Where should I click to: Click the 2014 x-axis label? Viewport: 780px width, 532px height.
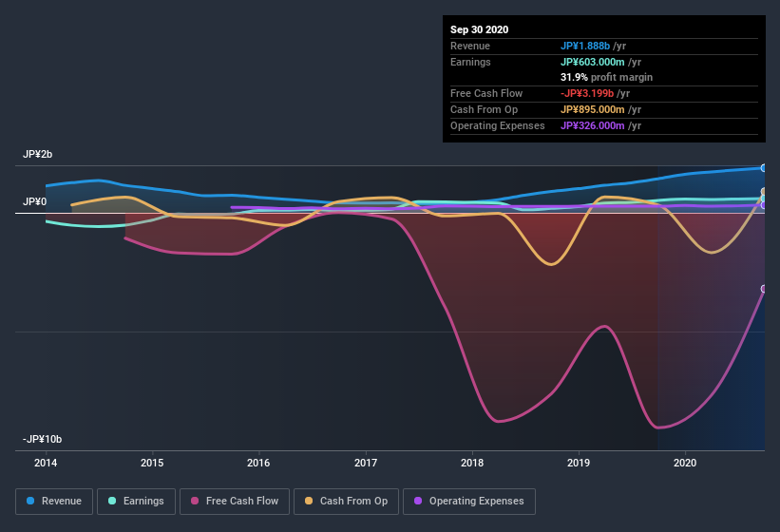click(x=46, y=463)
